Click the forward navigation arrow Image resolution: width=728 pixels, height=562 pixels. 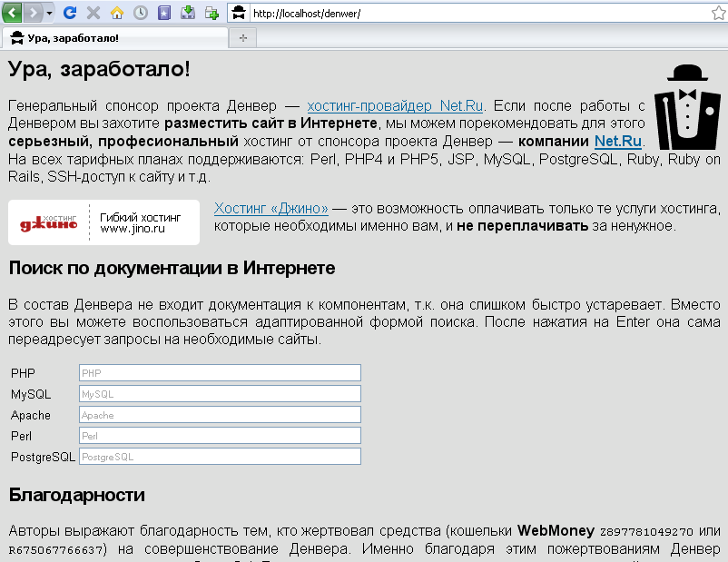(33, 13)
